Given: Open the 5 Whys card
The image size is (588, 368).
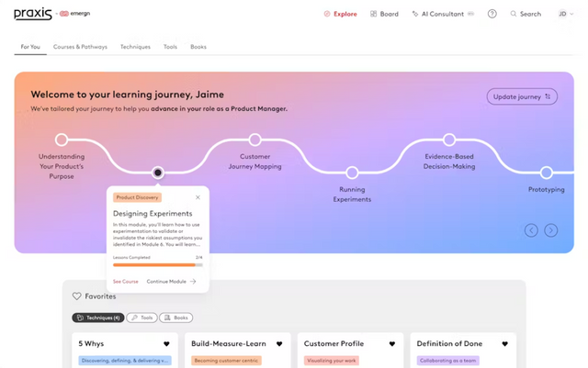Looking at the screenshot, I should [x=125, y=350].
